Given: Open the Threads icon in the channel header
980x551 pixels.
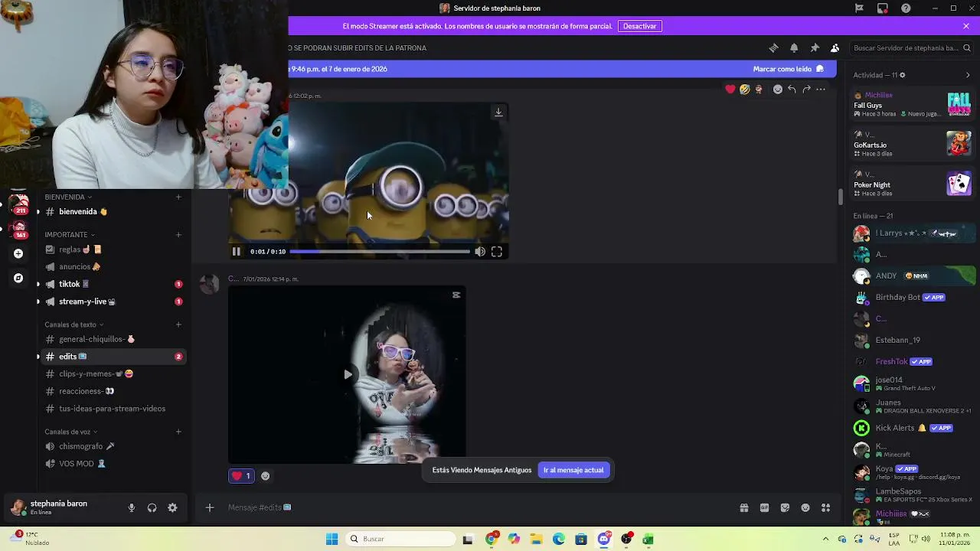Looking at the screenshot, I should tap(773, 47).
